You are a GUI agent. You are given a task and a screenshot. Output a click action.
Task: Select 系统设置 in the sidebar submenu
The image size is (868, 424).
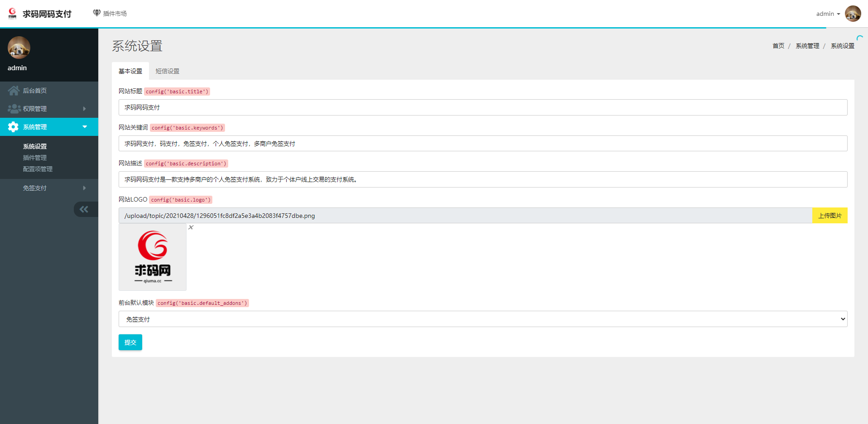(x=35, y=146)
